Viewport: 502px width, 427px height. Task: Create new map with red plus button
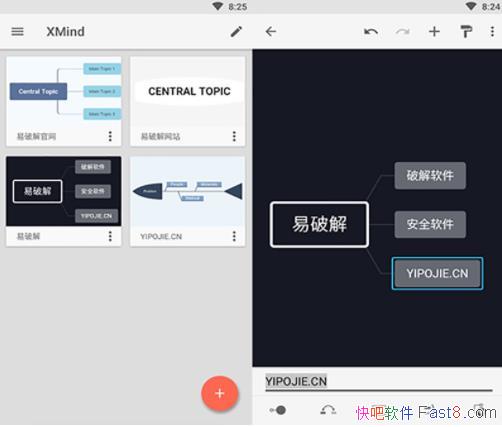click(220, 393)
